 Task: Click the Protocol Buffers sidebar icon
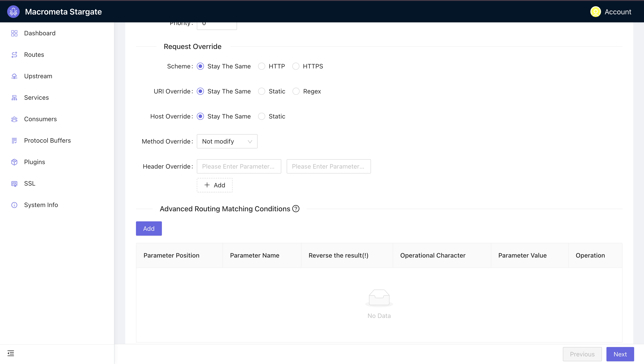click(x=14, y=141)
